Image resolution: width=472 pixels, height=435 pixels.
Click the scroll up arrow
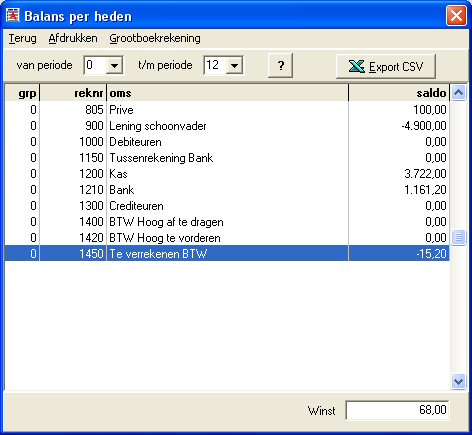click(x=459, y=93)
